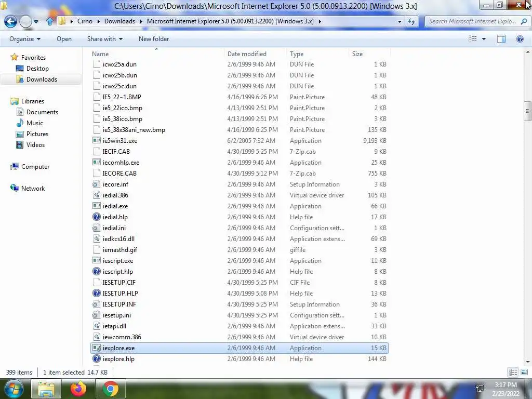
Task: Click the iesetup.ini configuration file icon
Action: pyautogui.click(x=97, y=315)
